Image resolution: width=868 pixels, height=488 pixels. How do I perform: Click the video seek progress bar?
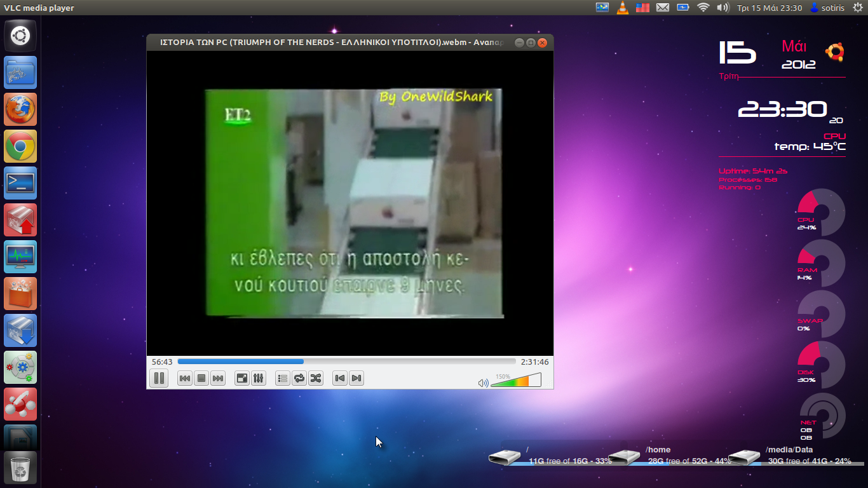346,362
